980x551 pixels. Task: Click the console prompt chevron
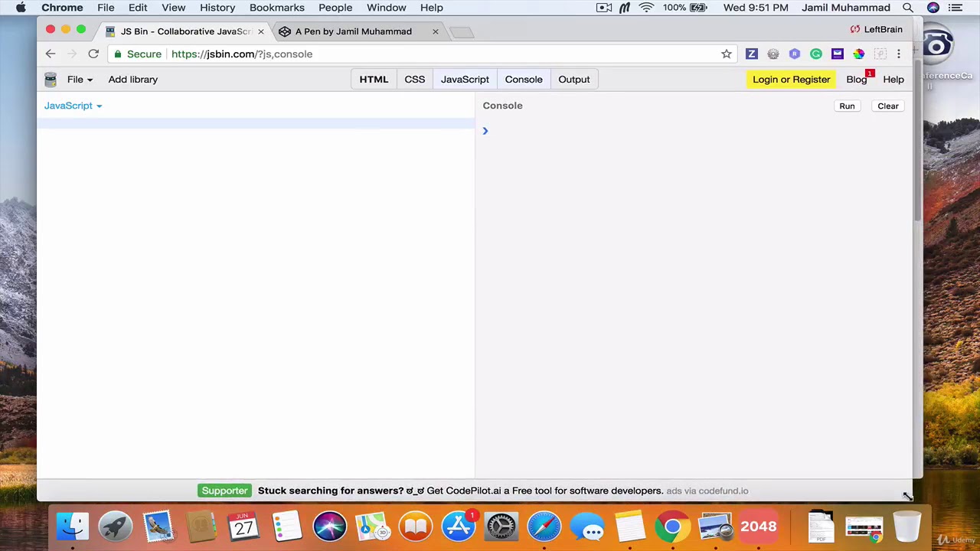click(x=485, y=131)
